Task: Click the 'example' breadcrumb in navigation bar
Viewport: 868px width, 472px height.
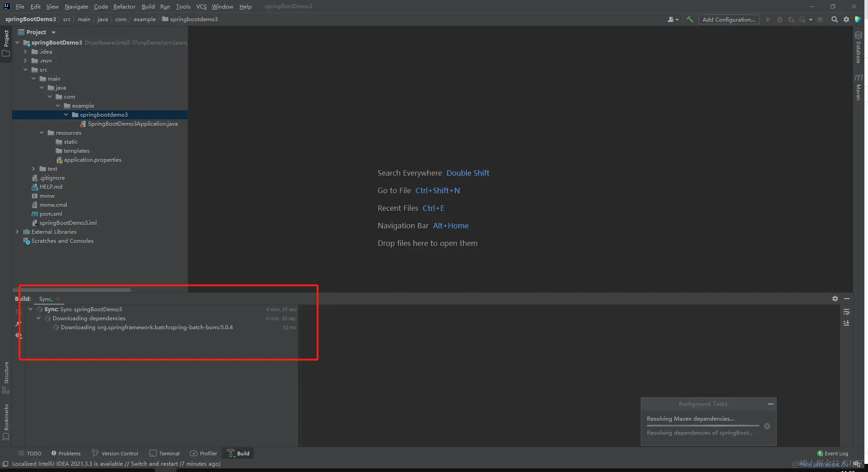Action: [145, 19]
